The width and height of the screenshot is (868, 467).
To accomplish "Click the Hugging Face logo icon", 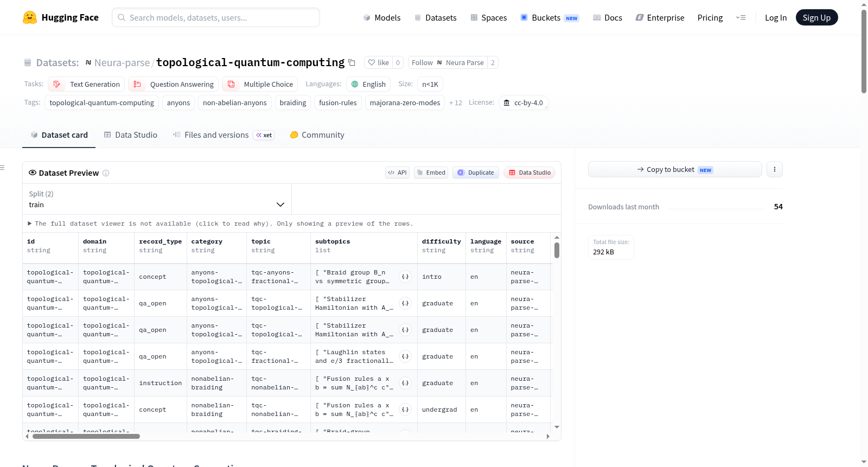I will tap(30, 17).
